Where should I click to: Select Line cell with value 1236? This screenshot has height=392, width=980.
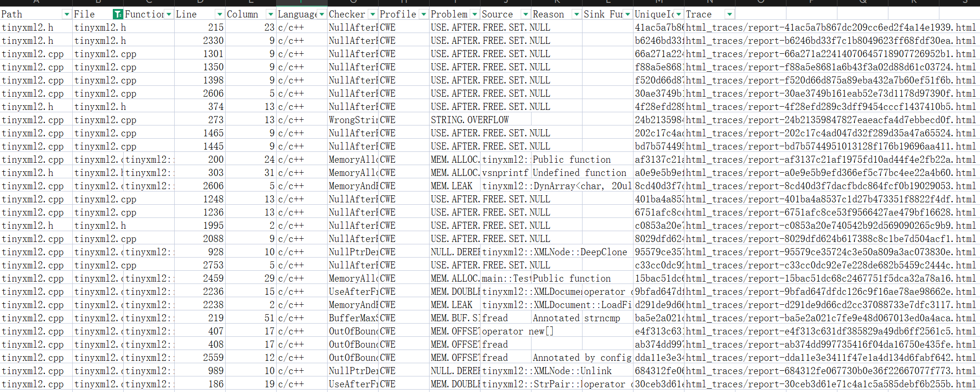click(200, 213)
